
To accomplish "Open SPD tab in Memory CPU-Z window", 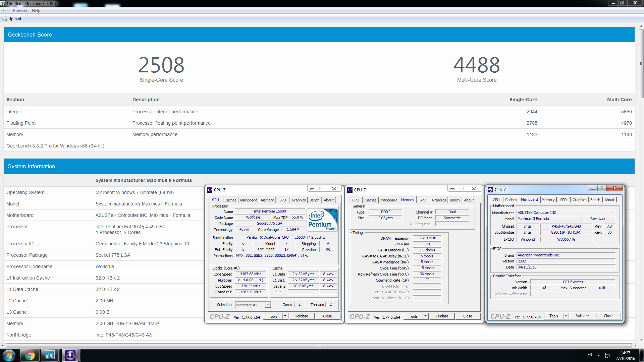I will click(423, 200).
